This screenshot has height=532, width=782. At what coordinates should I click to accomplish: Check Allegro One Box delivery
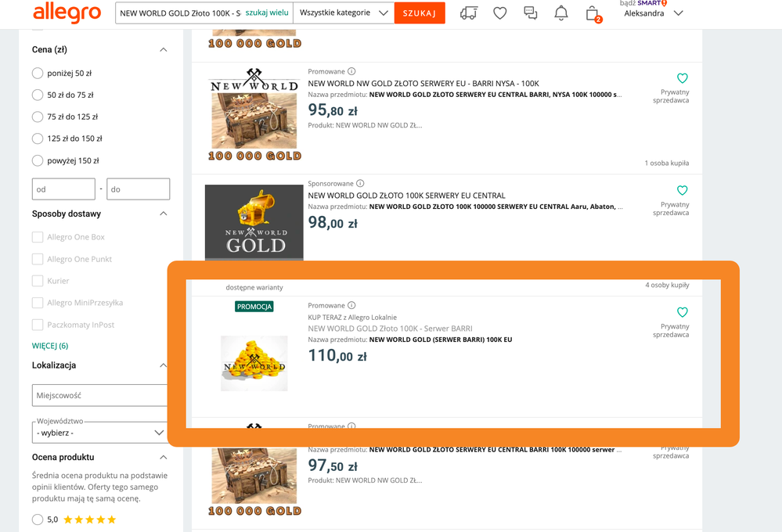tap(38, 237)
